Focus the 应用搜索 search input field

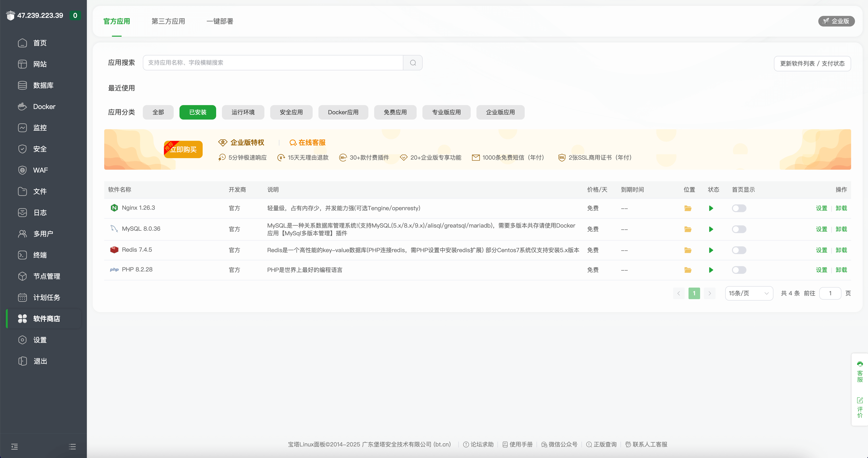[273, 63]
